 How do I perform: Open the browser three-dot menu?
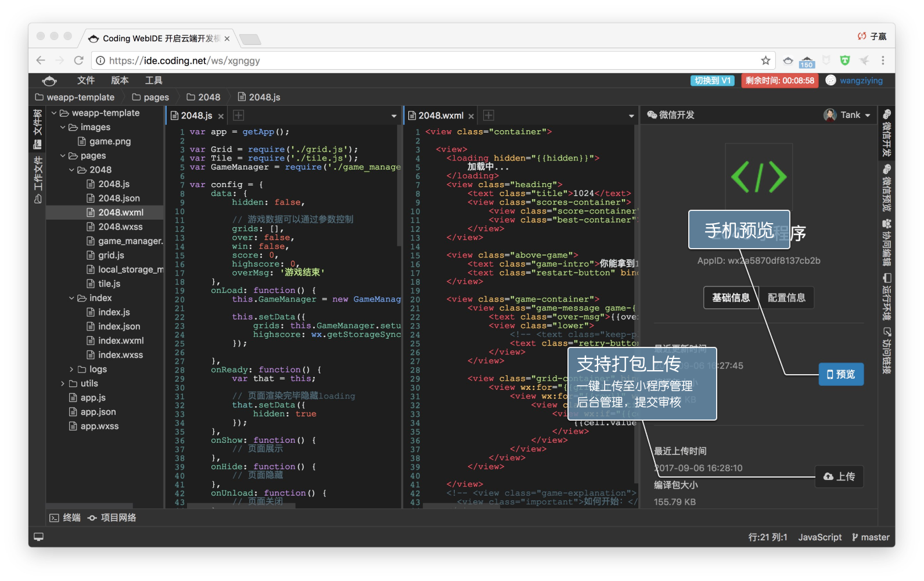883,60
